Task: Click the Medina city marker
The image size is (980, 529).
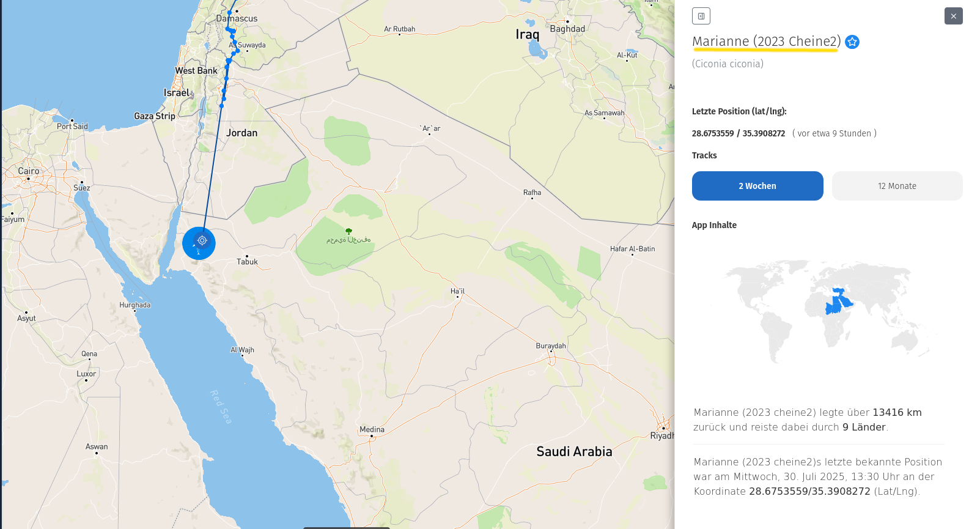Action: pyautogui.click(x=371, y=436)
